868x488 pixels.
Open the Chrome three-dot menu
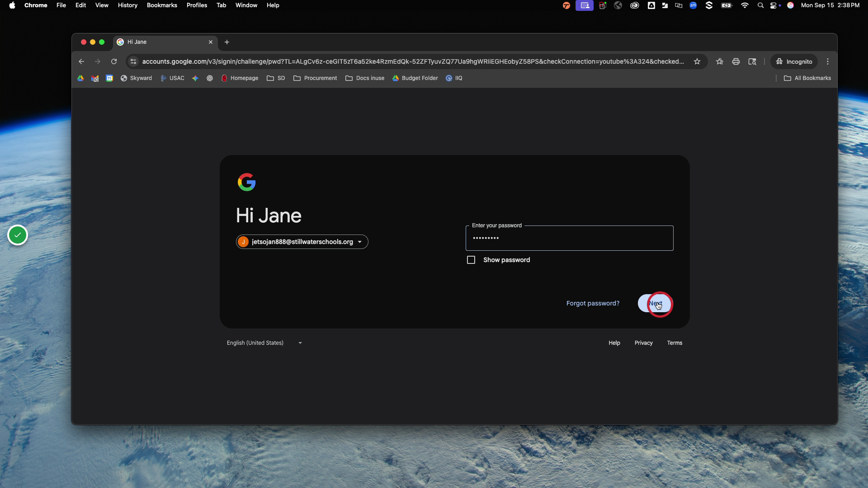[828, 61]
